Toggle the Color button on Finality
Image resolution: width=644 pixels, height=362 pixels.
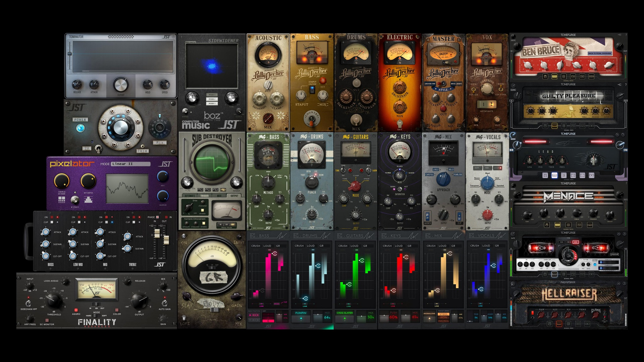[x=117, y=310]
